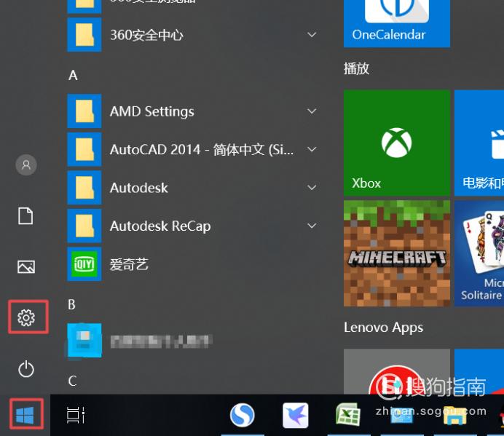Expand the Autodesk folder chevron
Image resolution: width=504 pixels, height=436 pixels.
pos(312,188)
